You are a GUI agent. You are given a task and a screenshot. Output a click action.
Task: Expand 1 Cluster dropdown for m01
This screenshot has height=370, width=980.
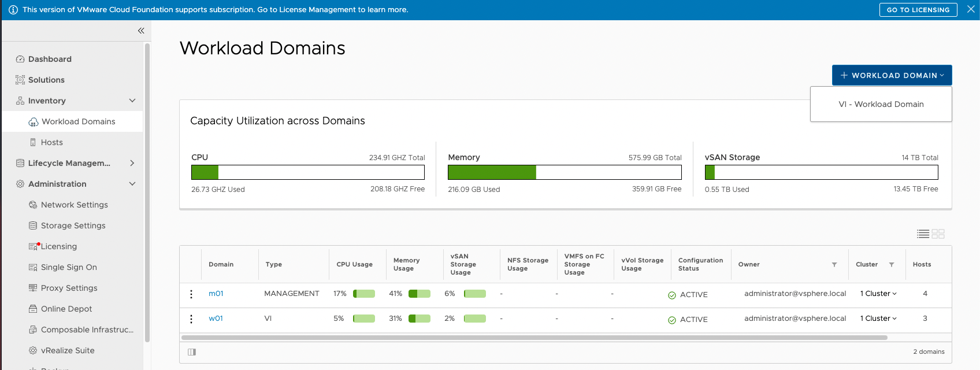coord(878,294)
